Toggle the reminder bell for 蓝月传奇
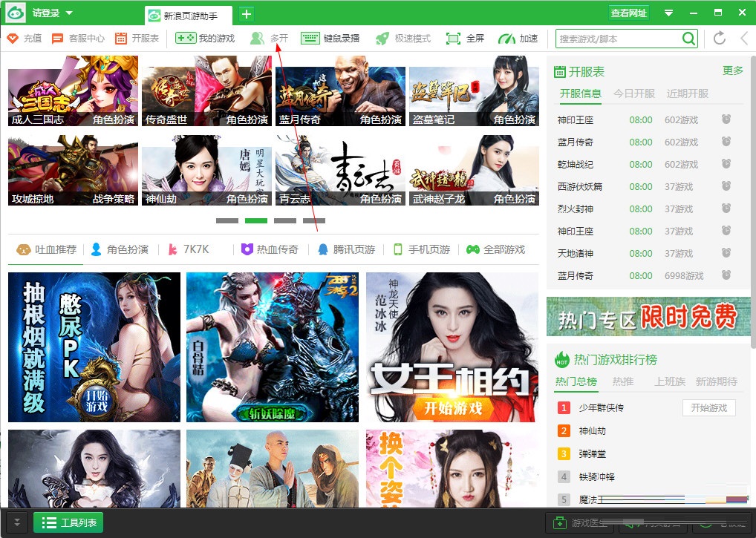Viewport: 756px width, 538px height. 726,142
